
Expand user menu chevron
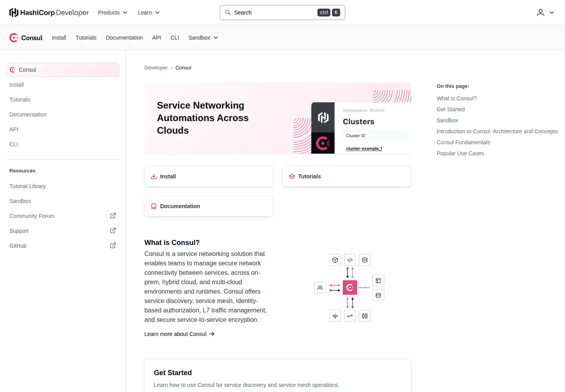[552, 13]
